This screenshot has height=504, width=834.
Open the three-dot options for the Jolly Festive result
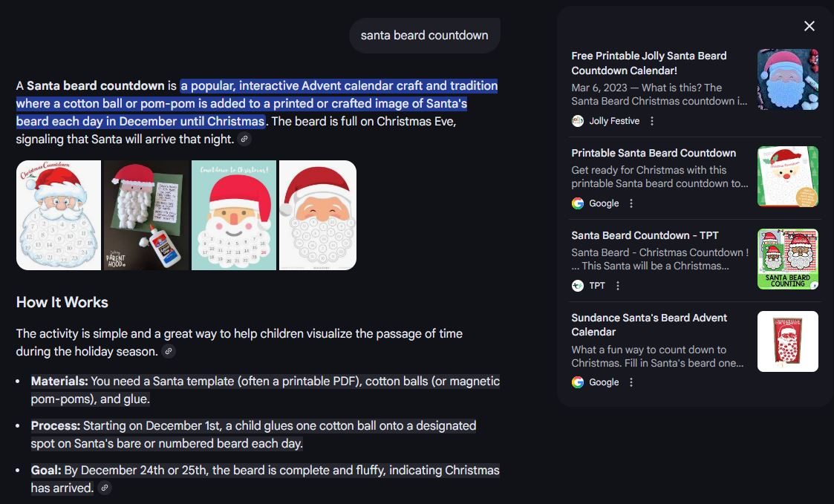[651, 120]
